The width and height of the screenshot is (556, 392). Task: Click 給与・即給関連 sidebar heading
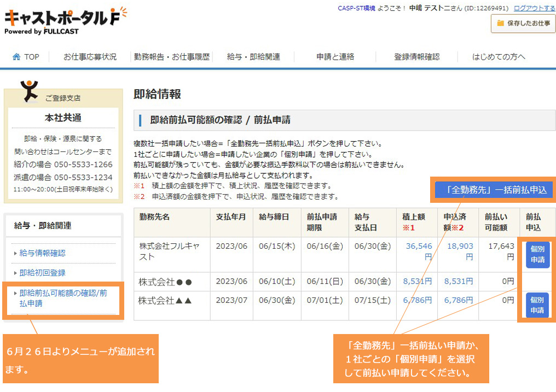[x=43, y=226]
